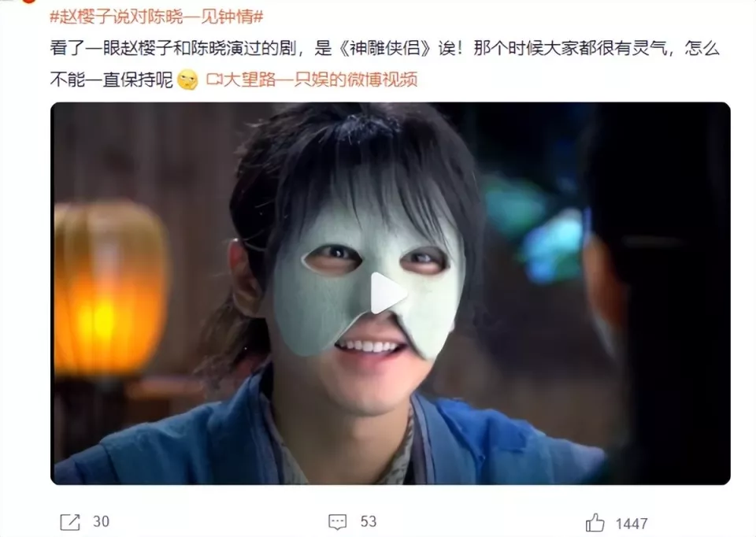756x537 pixels.
Task: Click the text 不能一直保持呢
Action: (111, 80)
